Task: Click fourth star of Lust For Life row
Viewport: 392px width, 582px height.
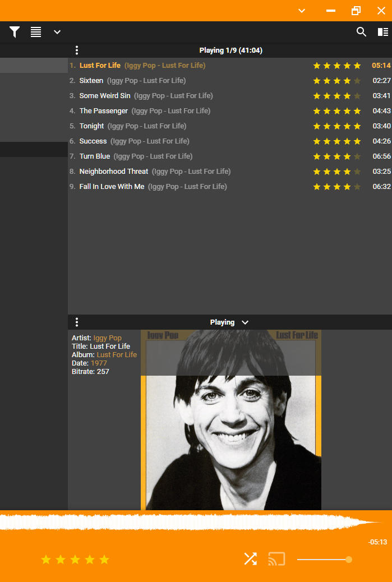Action: 347,66
